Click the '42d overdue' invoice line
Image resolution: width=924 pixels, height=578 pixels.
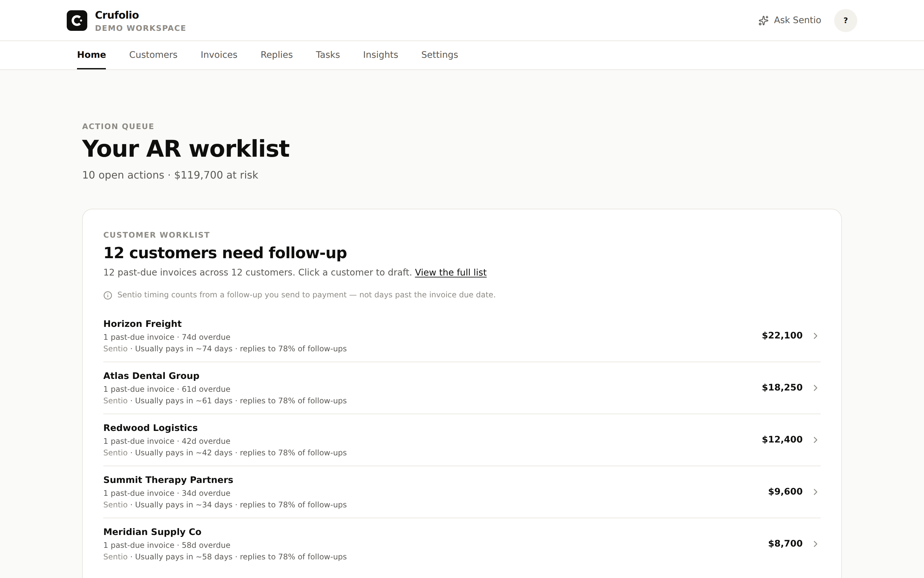pos(167,441)
